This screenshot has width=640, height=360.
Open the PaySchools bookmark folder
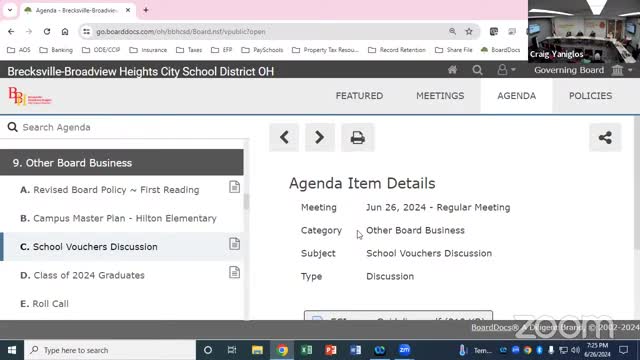pos(262,50)
